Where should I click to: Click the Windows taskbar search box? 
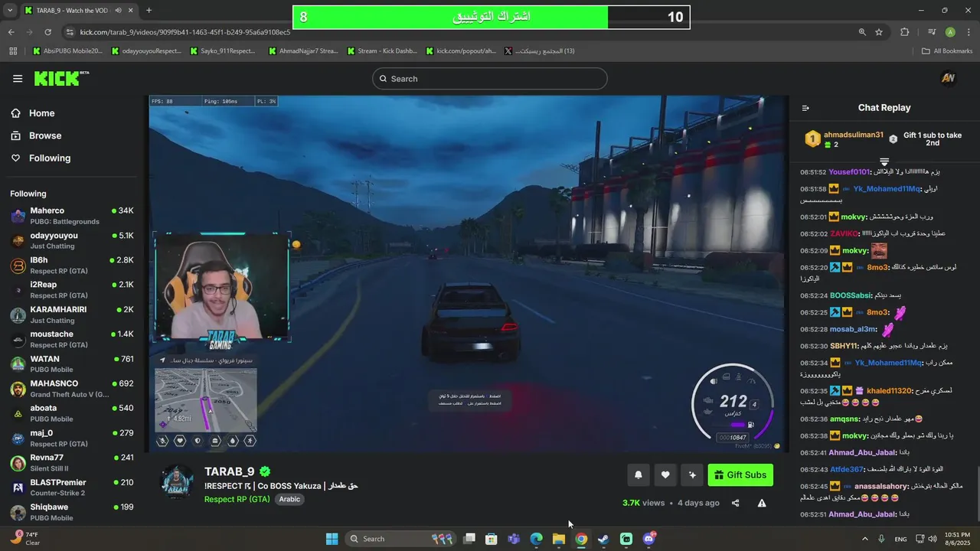click(x=400, y=539)
